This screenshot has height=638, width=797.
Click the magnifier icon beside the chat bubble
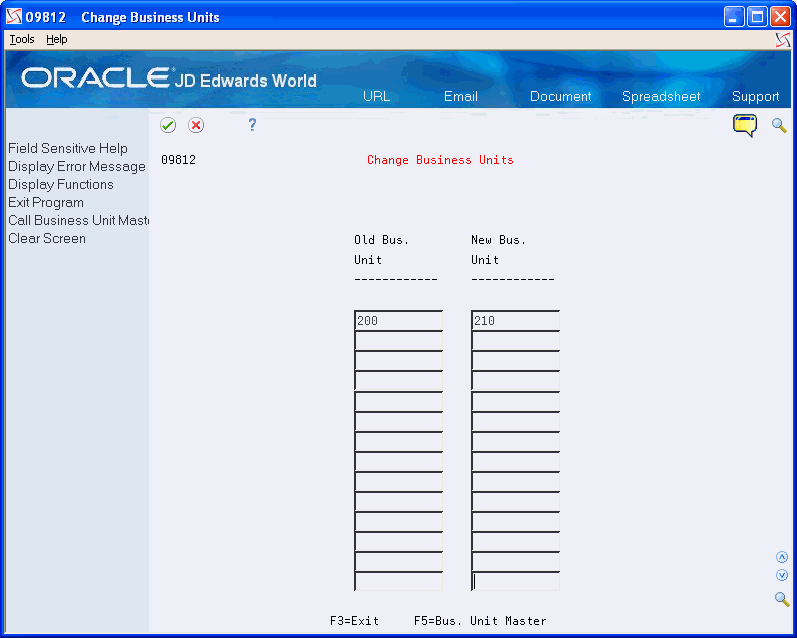tap(779, 125)
